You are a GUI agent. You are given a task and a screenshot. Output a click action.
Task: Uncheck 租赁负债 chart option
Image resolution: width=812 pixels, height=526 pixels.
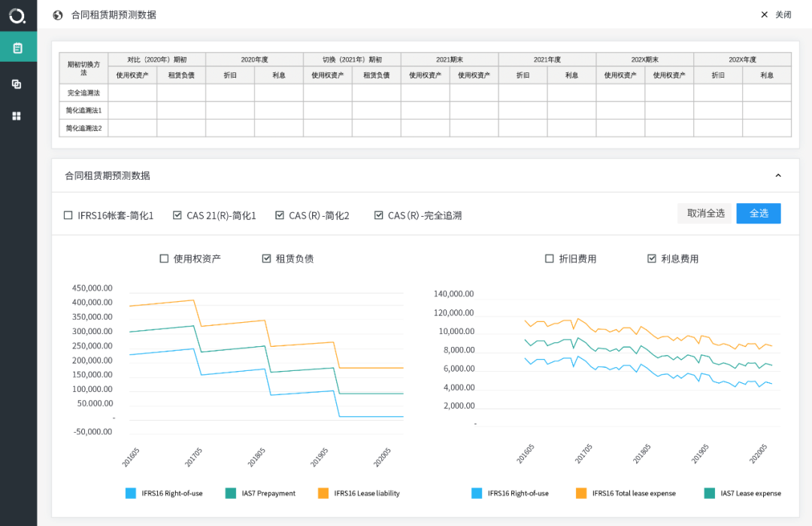(x=266, y=259)
